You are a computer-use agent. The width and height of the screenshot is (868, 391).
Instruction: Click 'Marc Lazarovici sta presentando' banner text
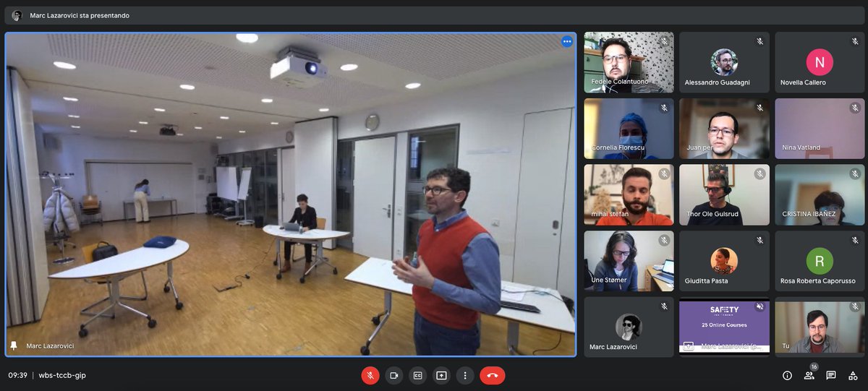tap(80, 15)
